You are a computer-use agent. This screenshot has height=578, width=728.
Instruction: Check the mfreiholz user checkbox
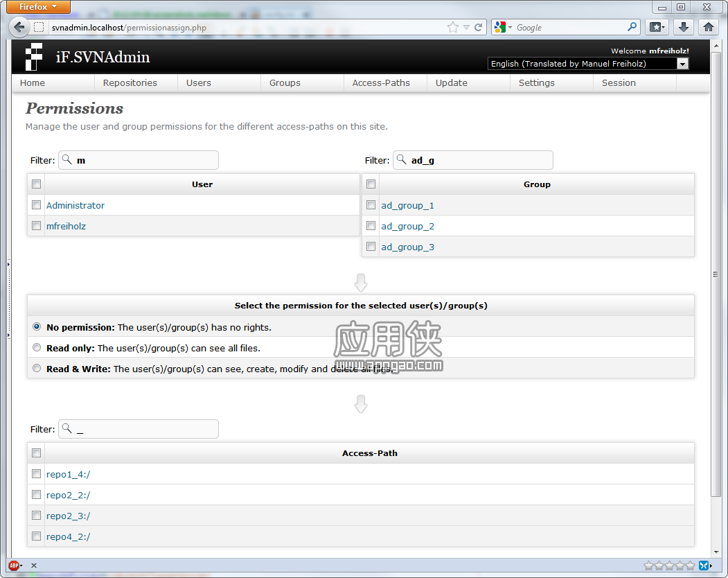pyautogui.click(x=36, y=226)
